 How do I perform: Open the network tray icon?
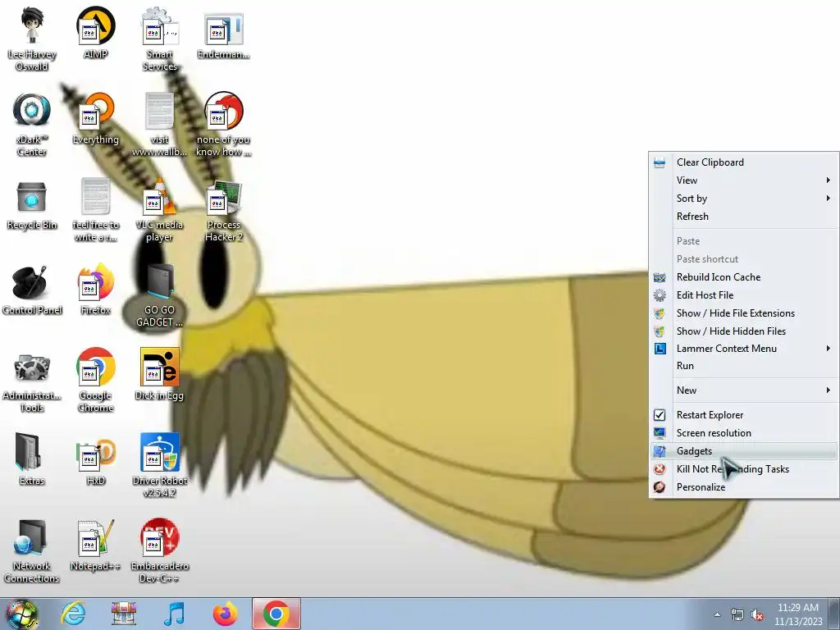(x=737, y=615)
